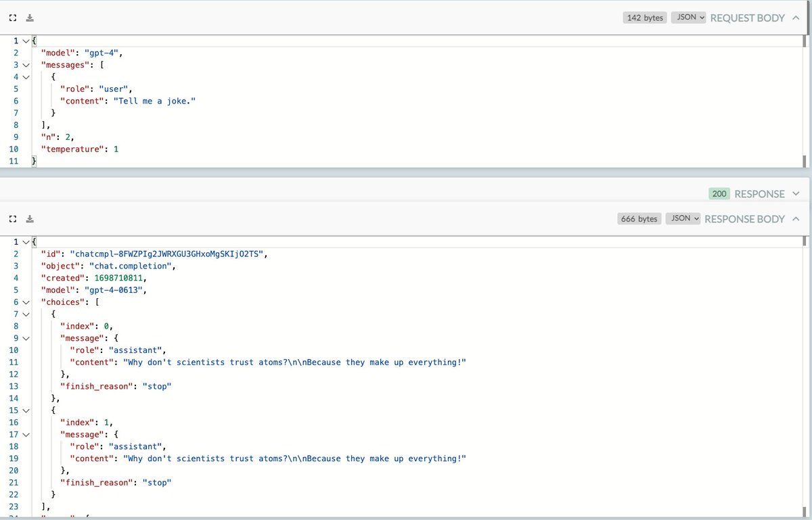The width and height of the screenshot is (812, 520).
Task: Fold the first choice object at response line 7
Action: click(x=26, y=314)
